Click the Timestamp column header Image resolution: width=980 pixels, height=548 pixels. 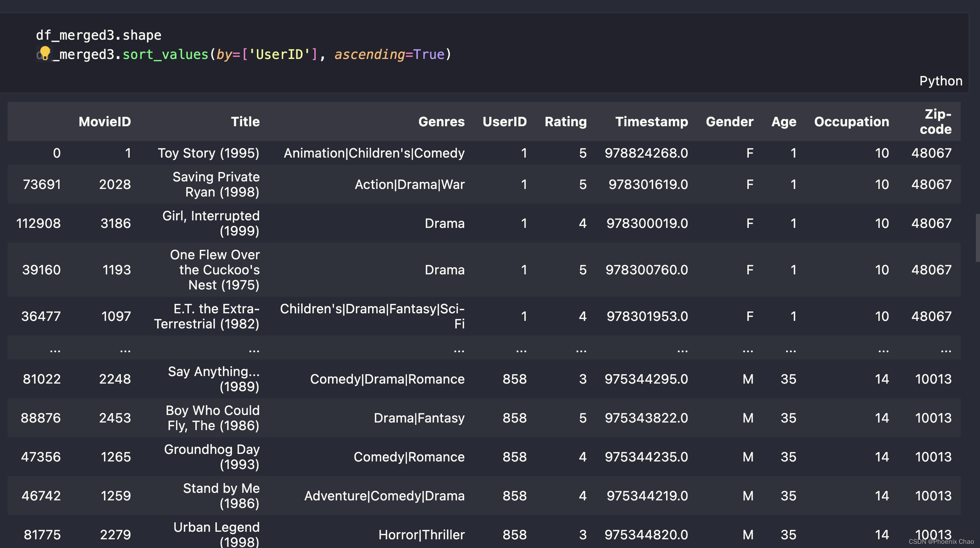click(651, 122)
